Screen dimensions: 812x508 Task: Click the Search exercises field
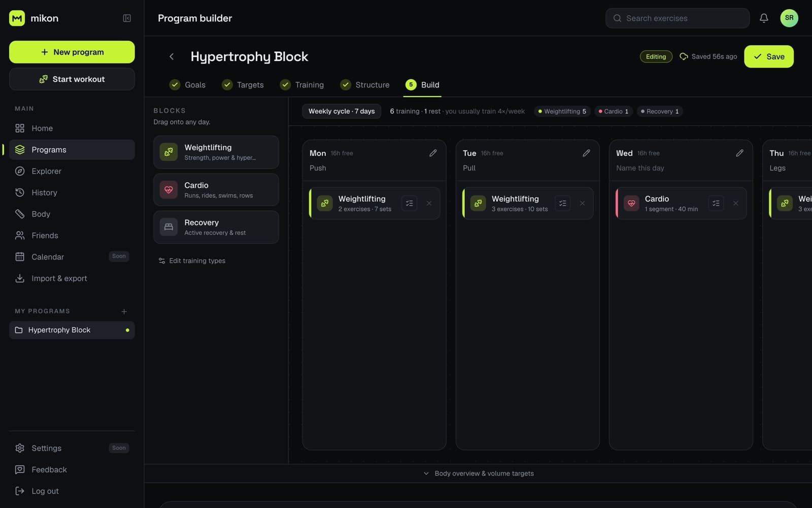[x=678, y=18]
